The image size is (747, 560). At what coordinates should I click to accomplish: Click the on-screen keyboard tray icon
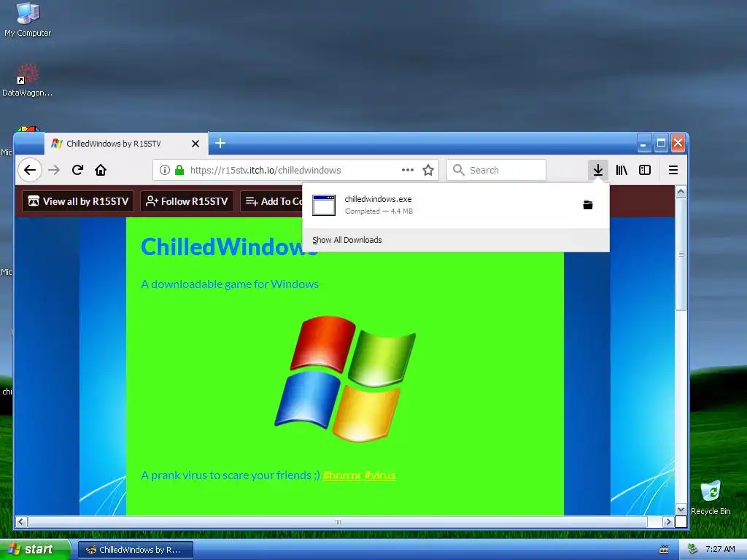point(664,550)
